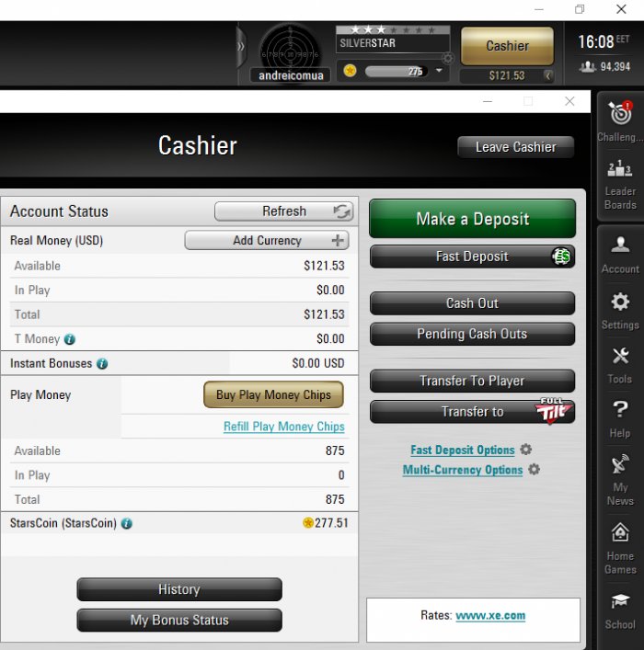Click the StarsCoin info icon
Screen dimensions: 644x650
pos(127,523)
